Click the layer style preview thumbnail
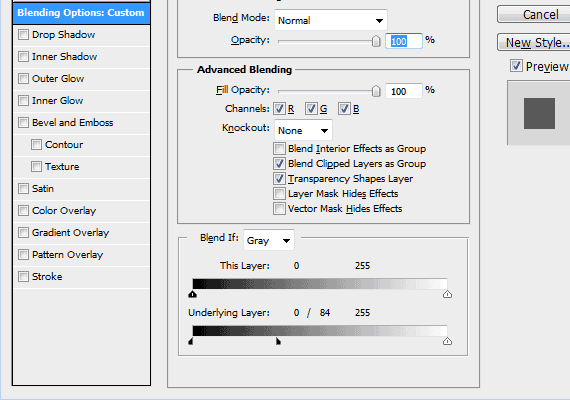This screenshot has width=570, height=400. click(x=539, y=113)
